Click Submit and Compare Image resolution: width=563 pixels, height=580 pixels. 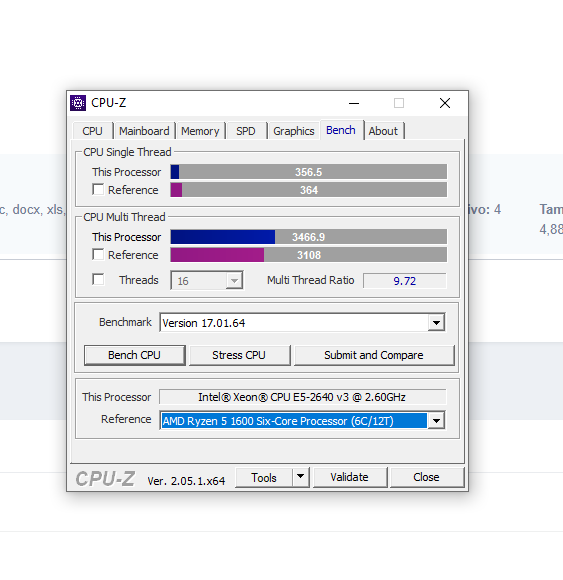pos(374,355)
